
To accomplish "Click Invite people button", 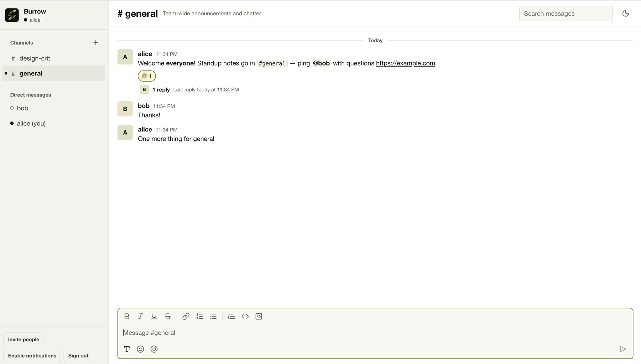I will pyautogui.click(x=24, y=339).
